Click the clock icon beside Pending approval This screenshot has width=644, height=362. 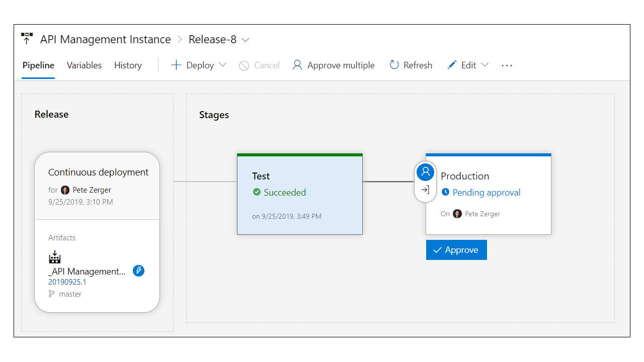tap(445, 192)
